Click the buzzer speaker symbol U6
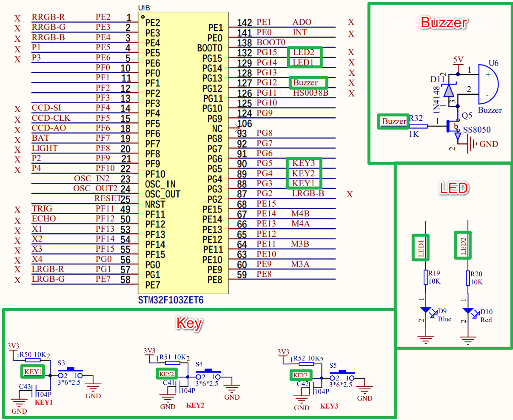Viewport: 513px width, 420px height. click(488, 84)
